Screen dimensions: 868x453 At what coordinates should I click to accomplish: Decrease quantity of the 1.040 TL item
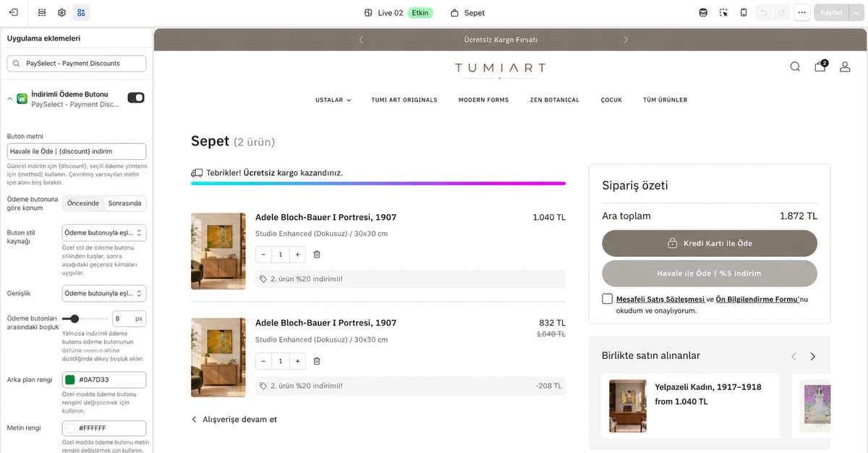click(x=263, y=255)
